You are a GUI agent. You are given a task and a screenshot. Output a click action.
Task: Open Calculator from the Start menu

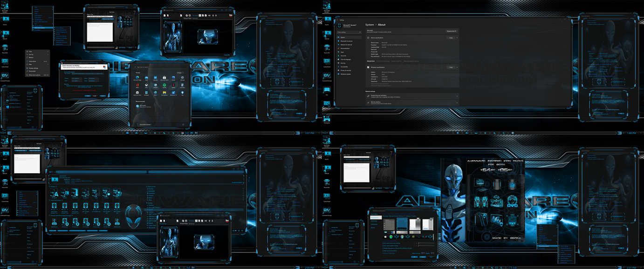point(182,86)
